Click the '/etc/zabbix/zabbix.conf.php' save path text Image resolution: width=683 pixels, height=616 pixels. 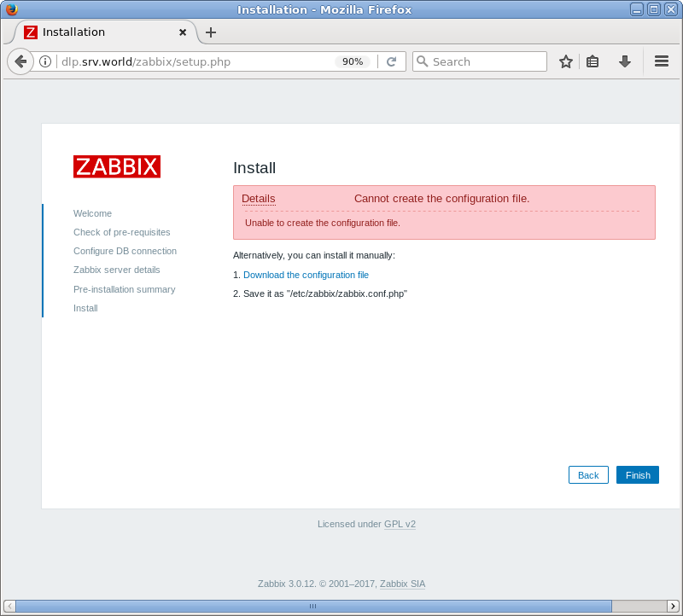[347, 293]
